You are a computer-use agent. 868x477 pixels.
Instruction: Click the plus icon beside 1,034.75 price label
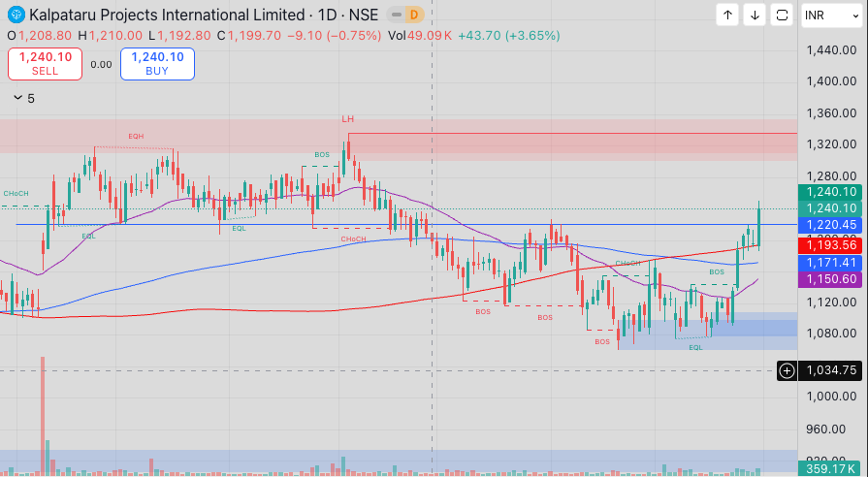coord(787,370)
